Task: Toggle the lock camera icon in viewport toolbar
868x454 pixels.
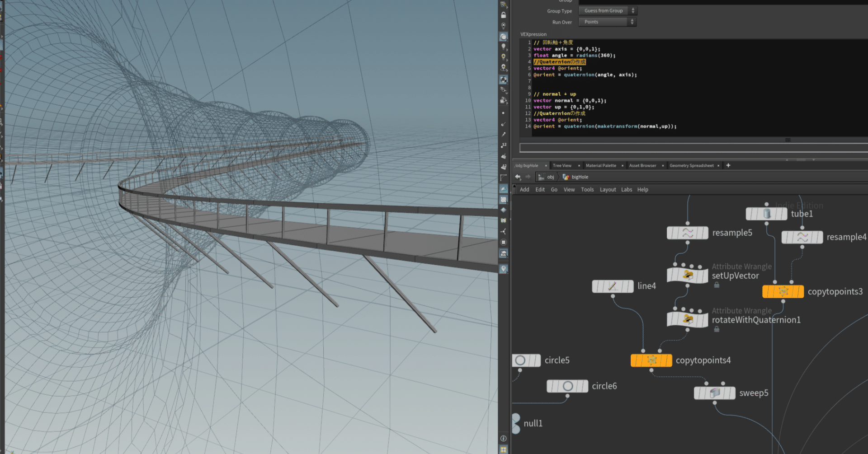Action: click(x=503, y=15)
